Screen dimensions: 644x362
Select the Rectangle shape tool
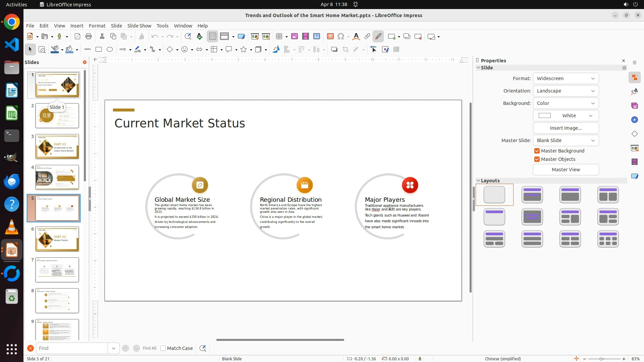[x=99, y=50]
